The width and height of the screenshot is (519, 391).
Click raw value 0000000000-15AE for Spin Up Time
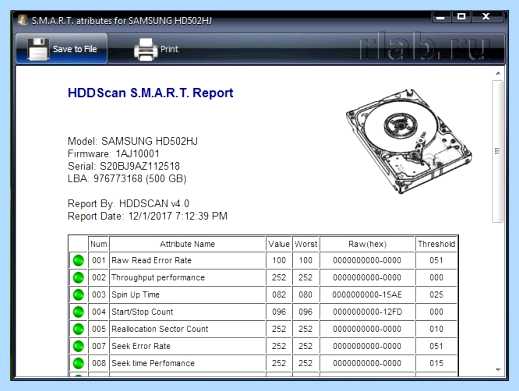367,295
